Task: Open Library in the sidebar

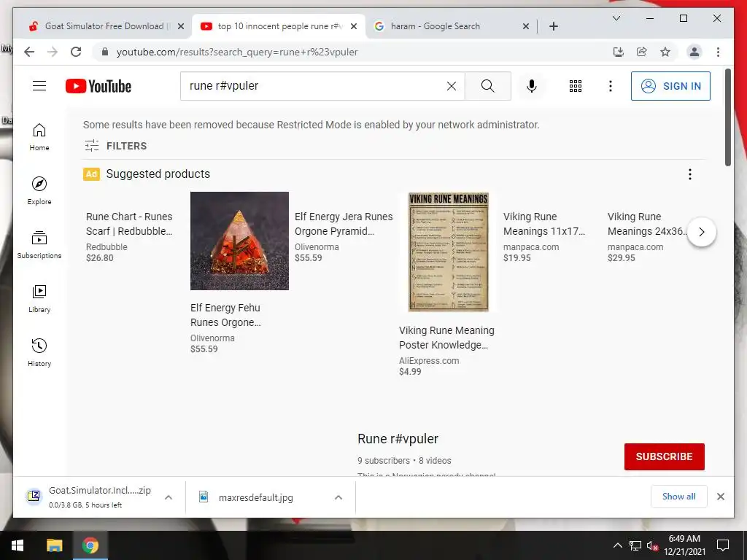Action: (39, 298)
